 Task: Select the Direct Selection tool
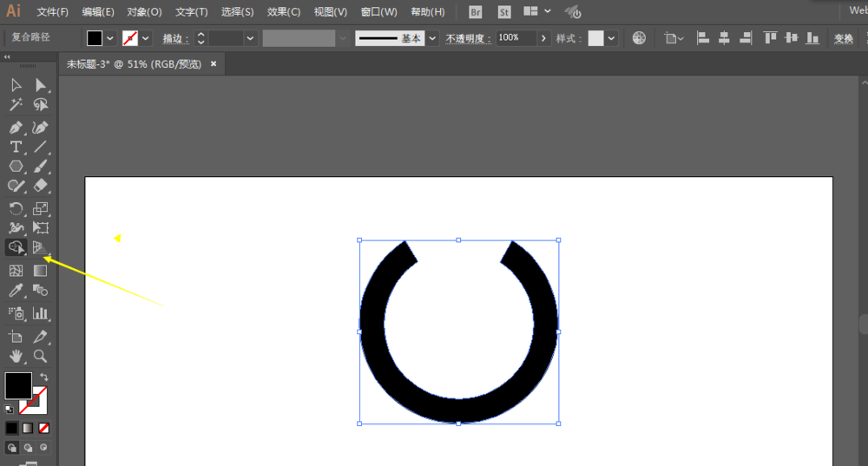(41, 85)
